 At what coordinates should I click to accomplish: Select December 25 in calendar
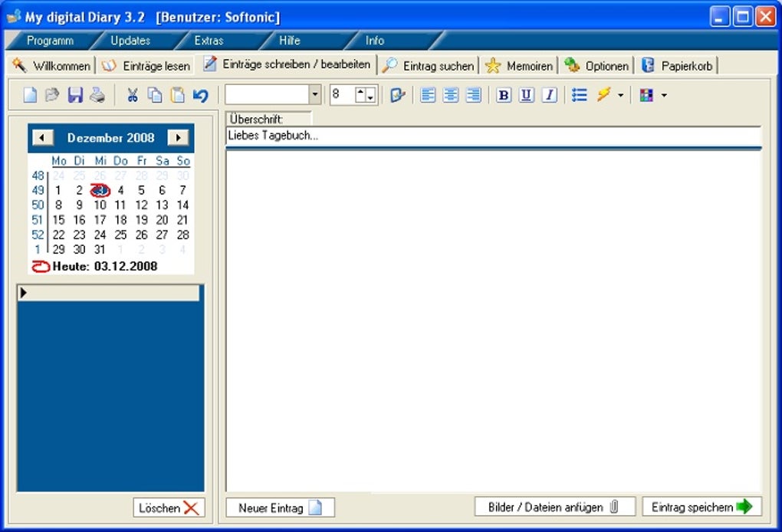coord(120,235)
